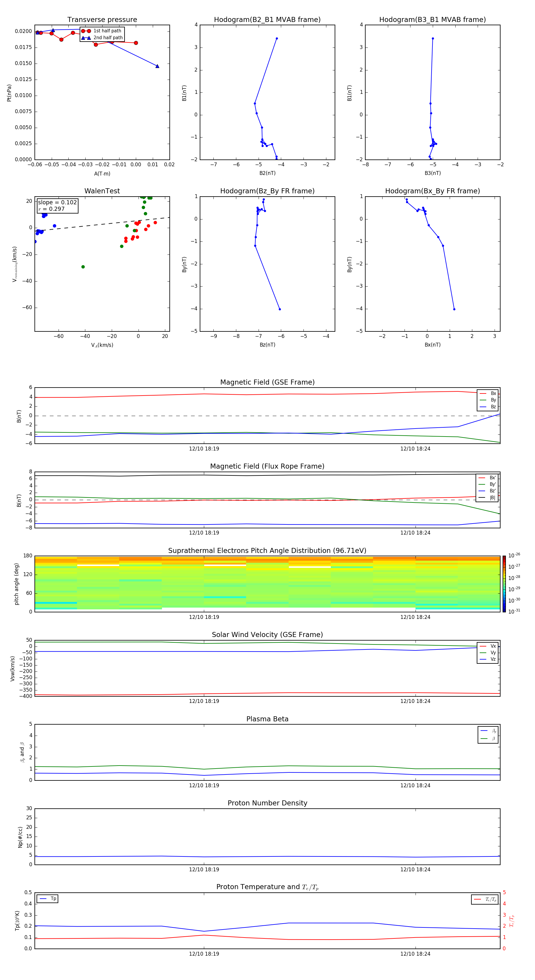Click the lowest point in Bx_By FR hodogram
The height and width of the screenshot is (980, 535).
click(x=454, y=309)
